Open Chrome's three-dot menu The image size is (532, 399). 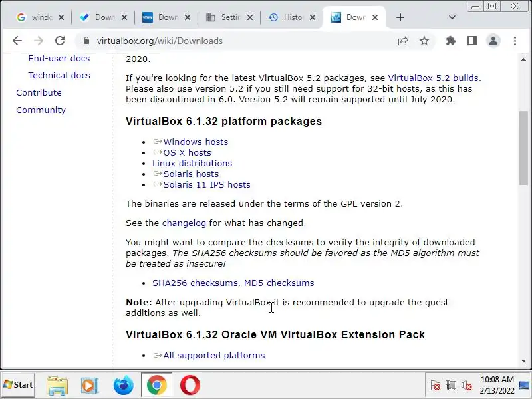[515, 41]
